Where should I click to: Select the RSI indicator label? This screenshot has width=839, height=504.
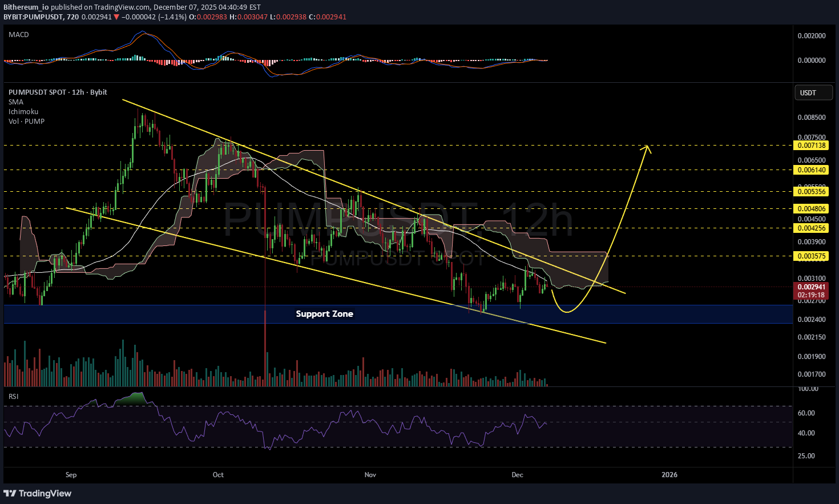(13, 396)
